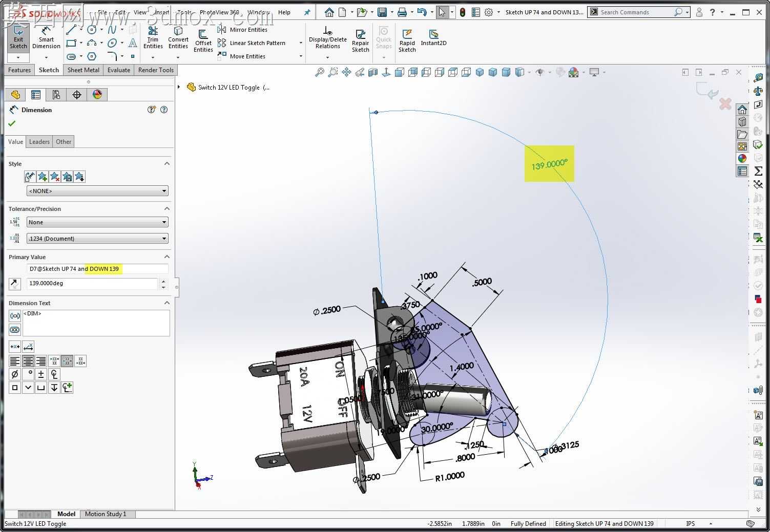
Task: Click the Convert Entities tool
Action: (x=178, y=38)
